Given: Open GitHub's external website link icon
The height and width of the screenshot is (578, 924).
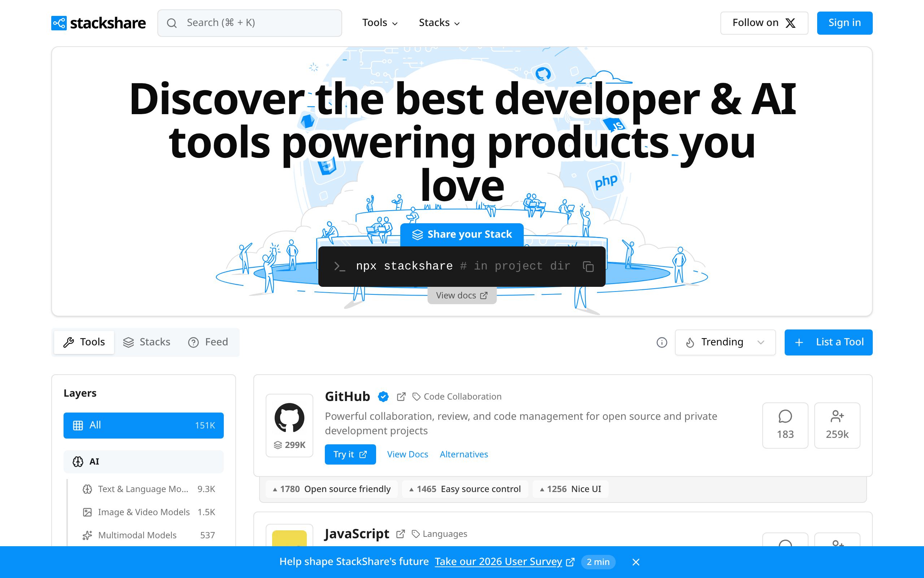Looking at the screenshot, I should pyautogui.click(x=401, y=397).
